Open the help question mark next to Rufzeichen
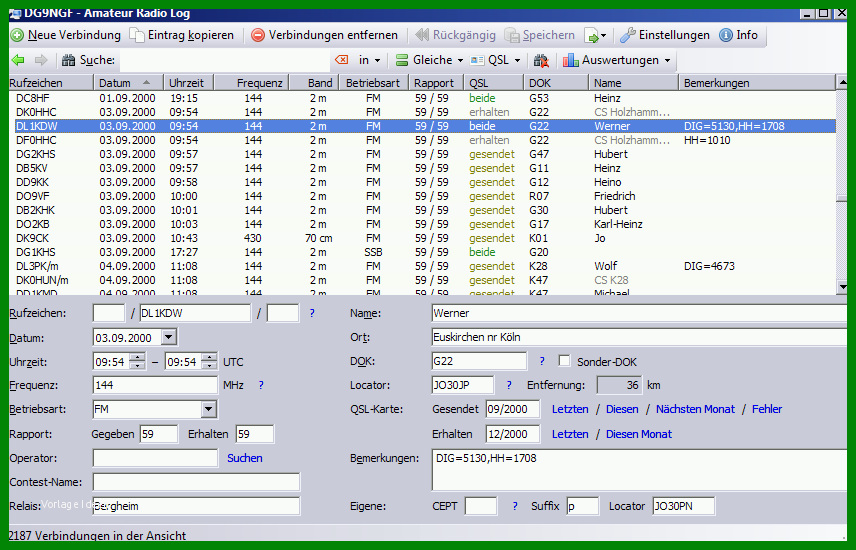This screenshot has height=550, width=856. [312, 314]
